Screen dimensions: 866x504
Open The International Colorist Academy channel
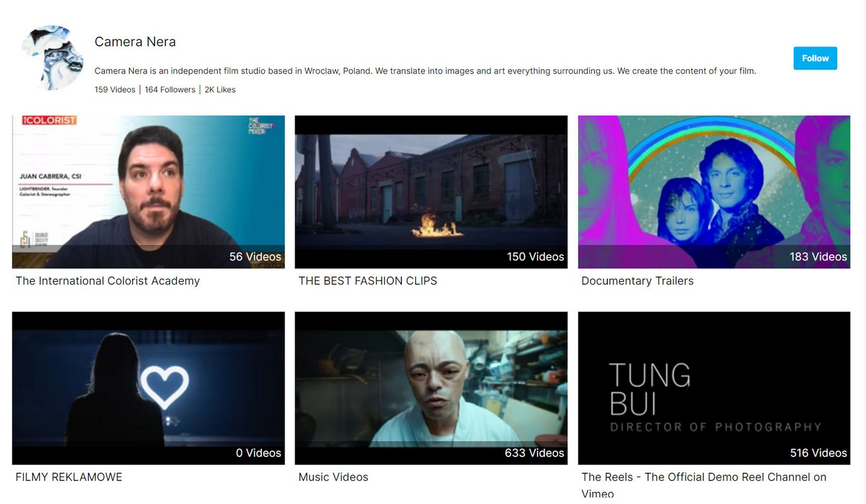click(107, 281)
